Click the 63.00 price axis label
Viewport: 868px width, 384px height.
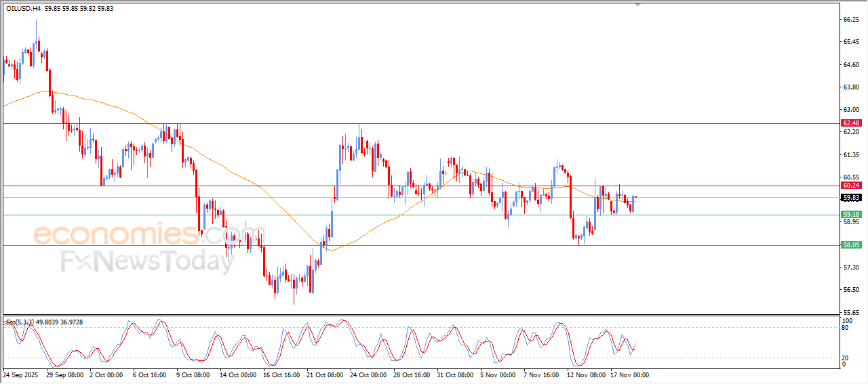click(850, 110)
